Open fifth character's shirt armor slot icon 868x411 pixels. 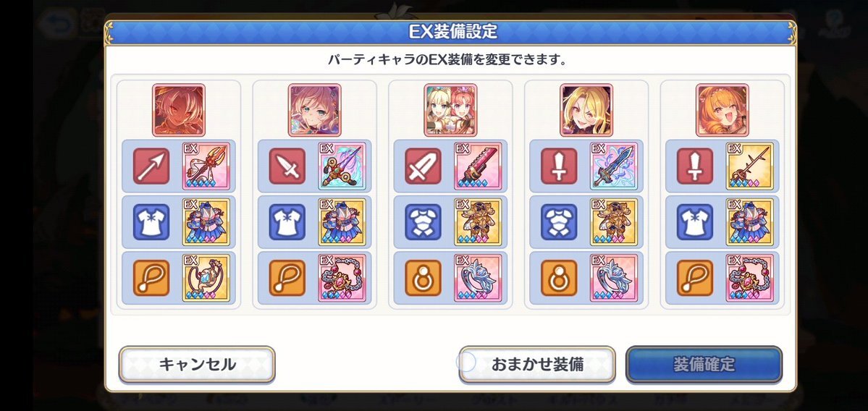[x=695, y=222]
